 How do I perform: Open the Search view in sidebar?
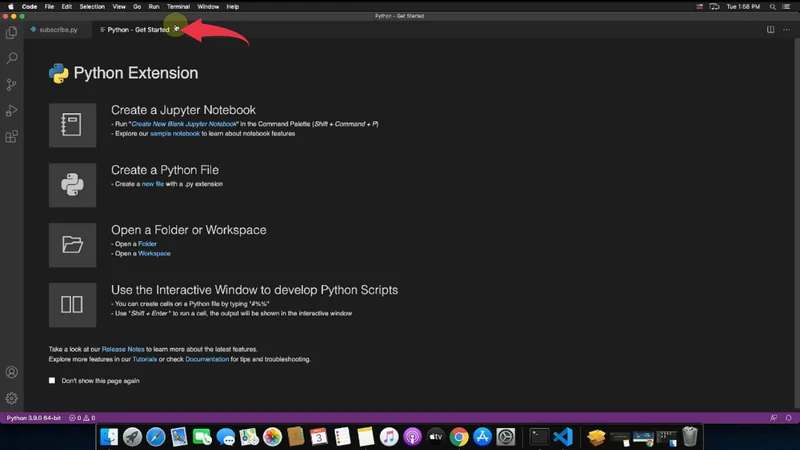(x=12, y=58)
